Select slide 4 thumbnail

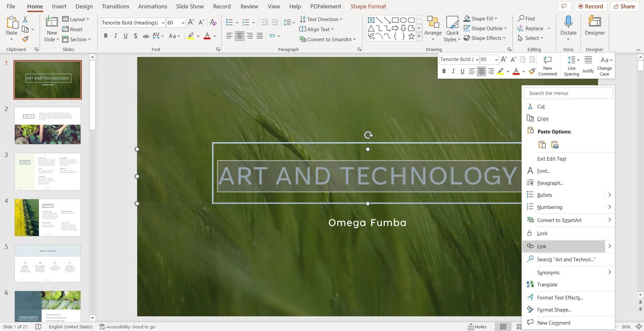[x=47, y=217]
